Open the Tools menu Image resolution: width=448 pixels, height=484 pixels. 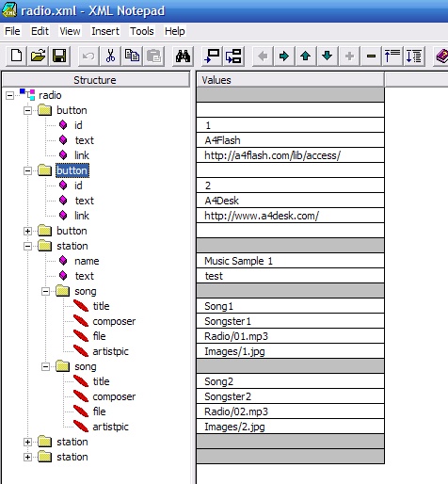(x=142, y=31)
